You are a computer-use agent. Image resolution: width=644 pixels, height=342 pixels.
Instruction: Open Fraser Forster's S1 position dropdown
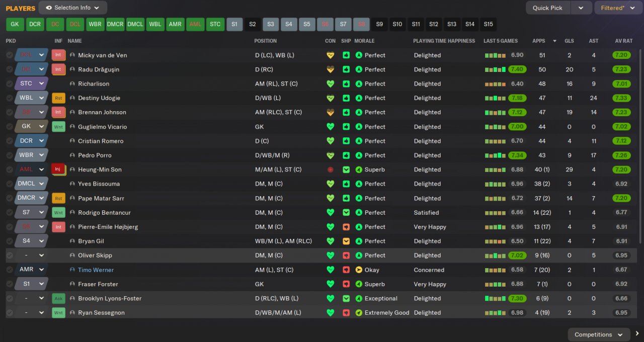31,284
